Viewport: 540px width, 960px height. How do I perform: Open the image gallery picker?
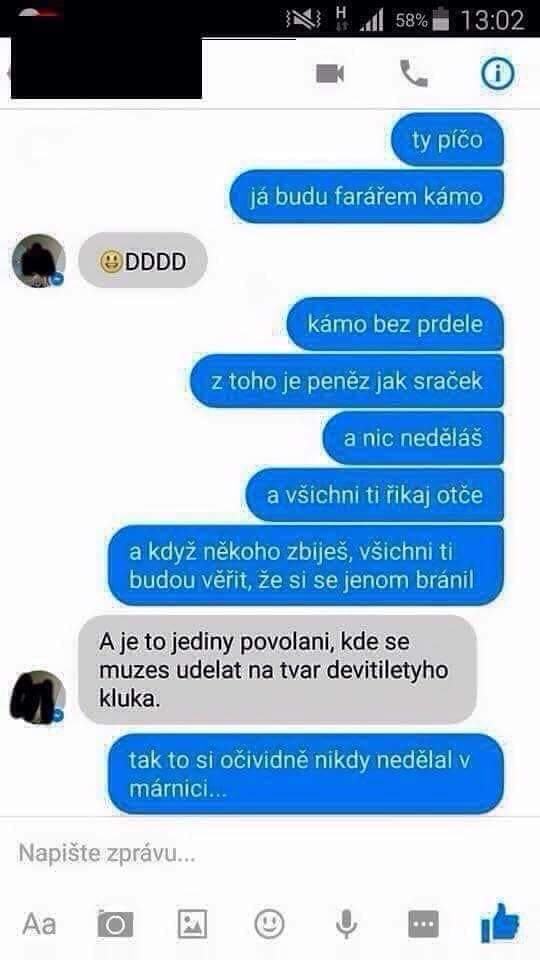click(x=192, y=924)
